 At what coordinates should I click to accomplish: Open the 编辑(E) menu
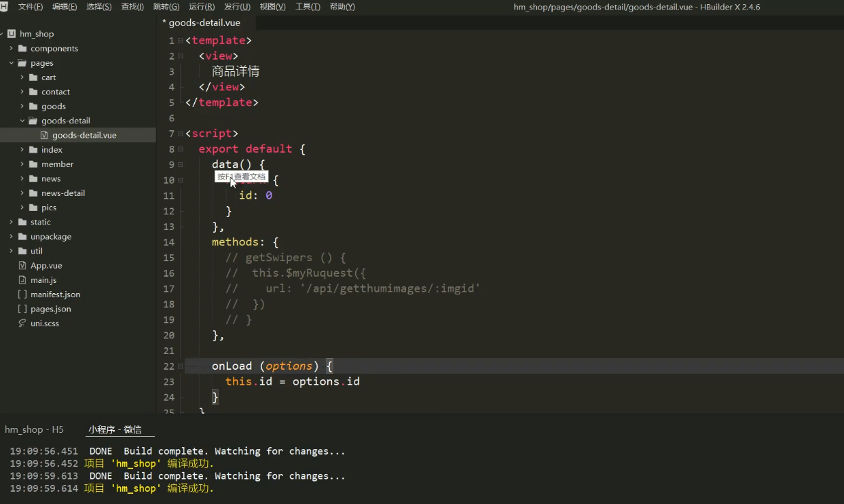point(65,7)
